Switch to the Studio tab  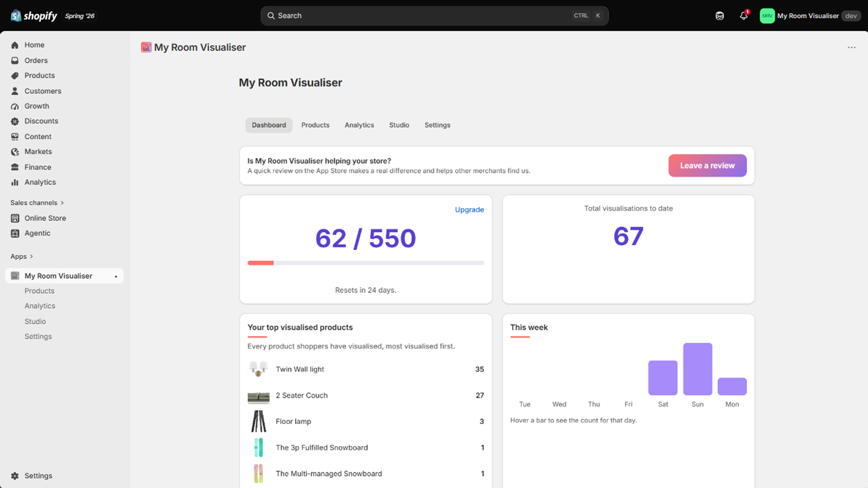pos(399,125)
